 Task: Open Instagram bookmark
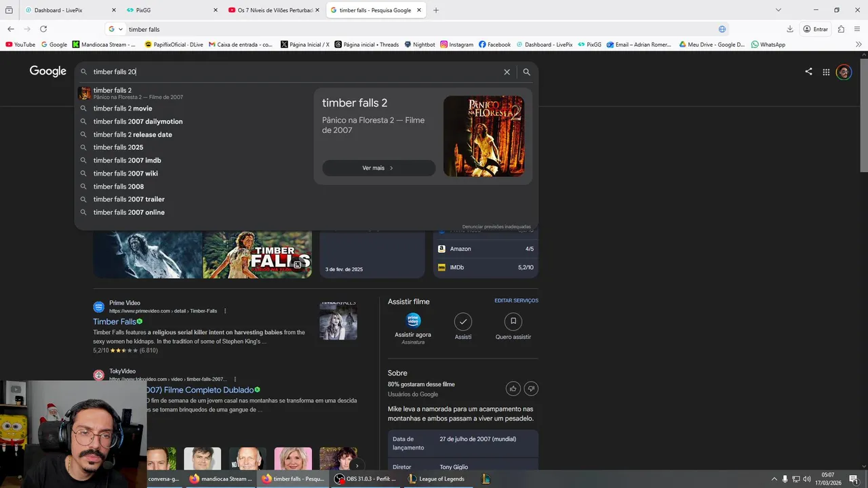(x=456, y=45)
